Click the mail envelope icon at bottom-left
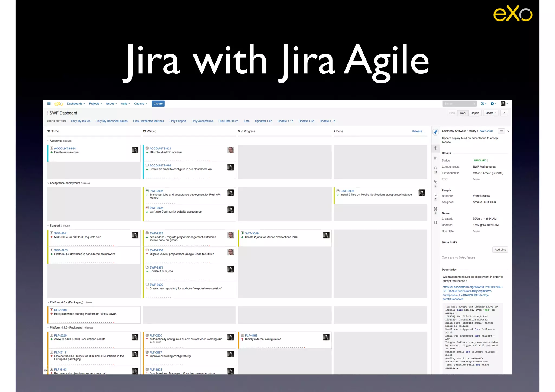The image size is (555, 392). point(45,370)
